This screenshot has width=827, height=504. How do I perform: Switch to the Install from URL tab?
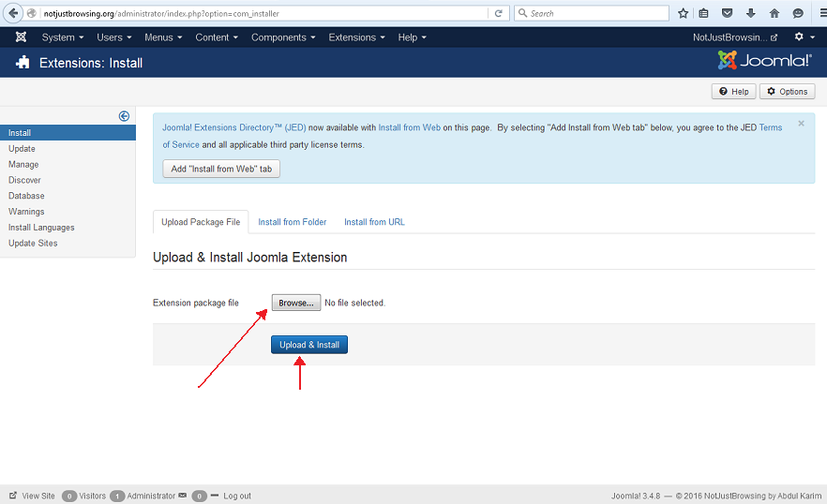pos(374,222)
